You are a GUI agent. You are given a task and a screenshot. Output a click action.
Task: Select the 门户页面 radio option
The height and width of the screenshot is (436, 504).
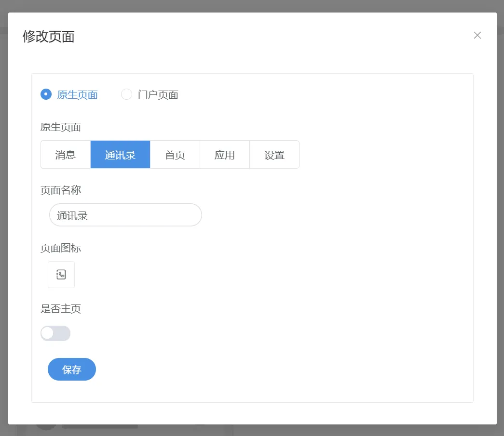127,94
